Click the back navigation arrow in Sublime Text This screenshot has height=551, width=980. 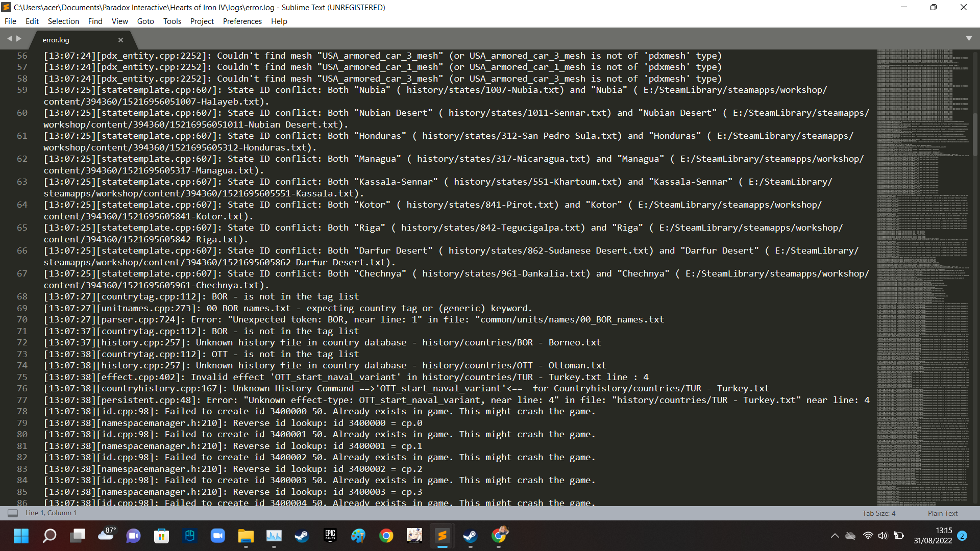(9, 38)
